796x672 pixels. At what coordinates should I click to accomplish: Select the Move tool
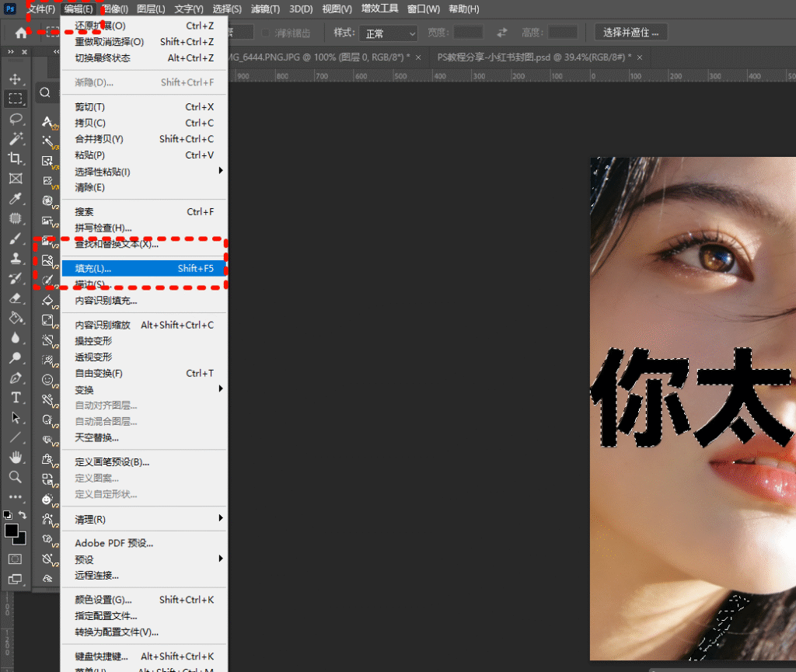click(x=14, y=78)
